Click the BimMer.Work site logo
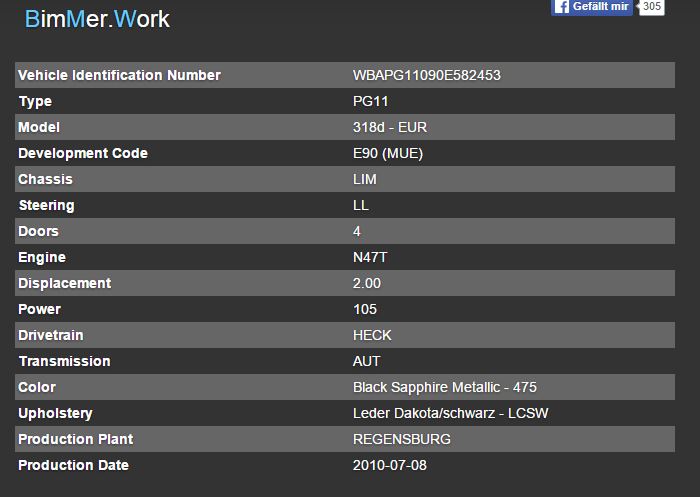Viewport: 700px width, 497px height. 97,19
